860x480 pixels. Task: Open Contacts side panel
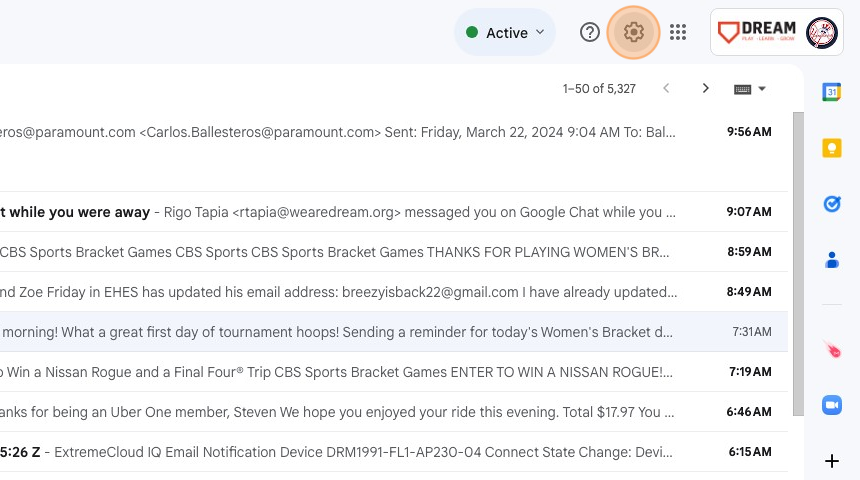pos(831,260)
